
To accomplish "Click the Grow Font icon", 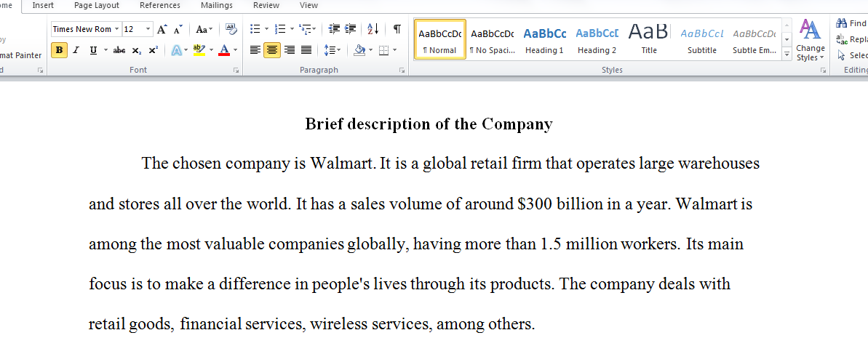I will [162, 29].
